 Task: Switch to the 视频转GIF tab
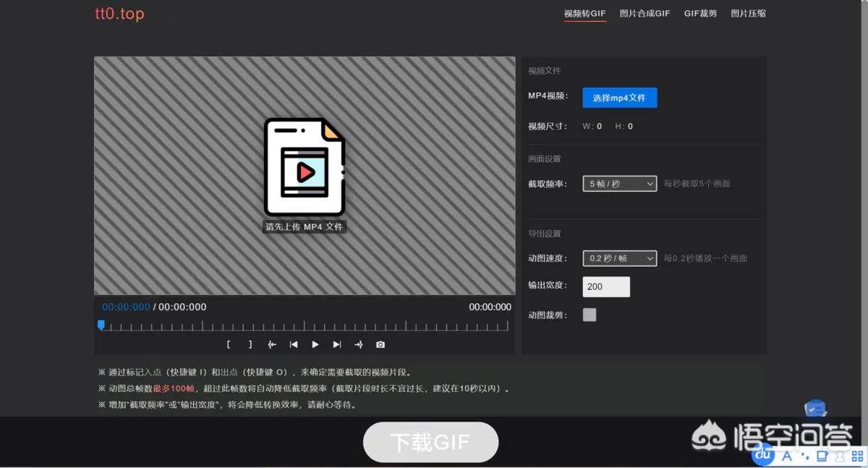pos(585,14)
